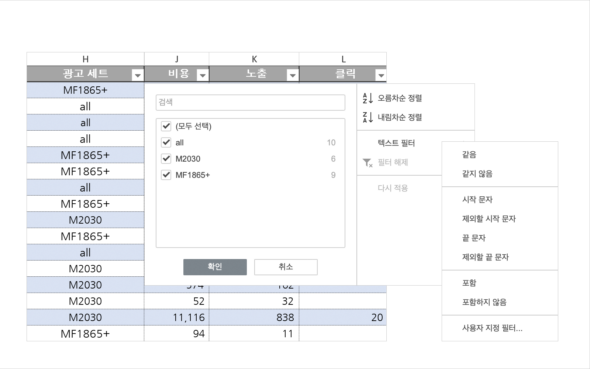Viewport: 590px width, 369px height.
Task: Choose 같지 않음 from text filter submenu
Action: 477,173
